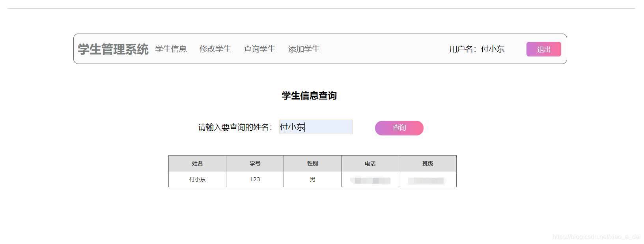Focus the name query input field
This screenshot has width=644, height=244.
[316, 127]
